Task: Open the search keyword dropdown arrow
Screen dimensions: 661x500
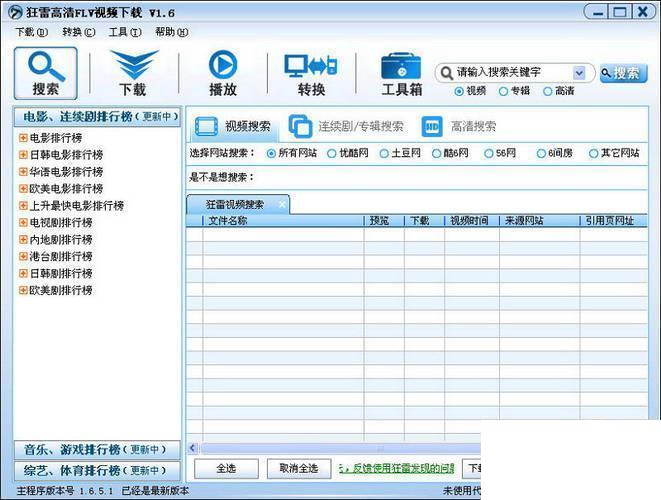Action: (579, 73)
